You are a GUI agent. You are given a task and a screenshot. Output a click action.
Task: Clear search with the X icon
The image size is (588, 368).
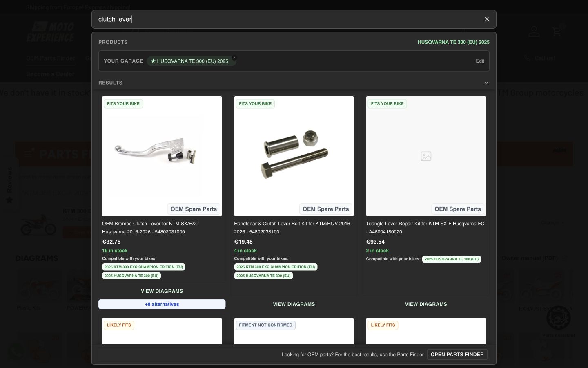click(x=487, y=19)
